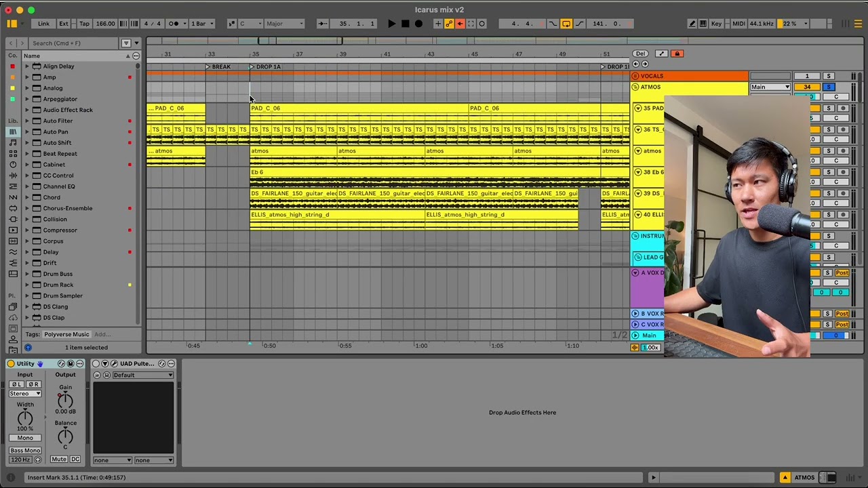This screenshot has width=868, height=488.
Task: Jump to the BREAK locator marker
Action: click(x=218, y=66)
